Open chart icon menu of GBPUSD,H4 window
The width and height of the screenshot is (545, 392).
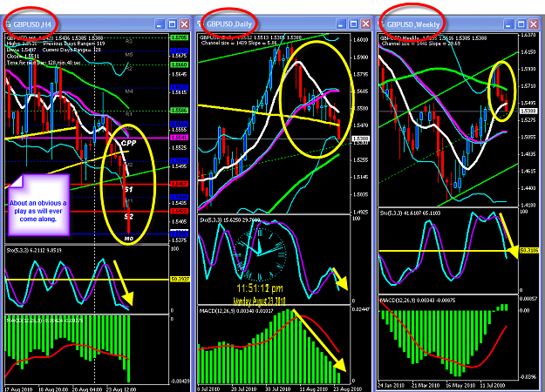tap(8, 24)
